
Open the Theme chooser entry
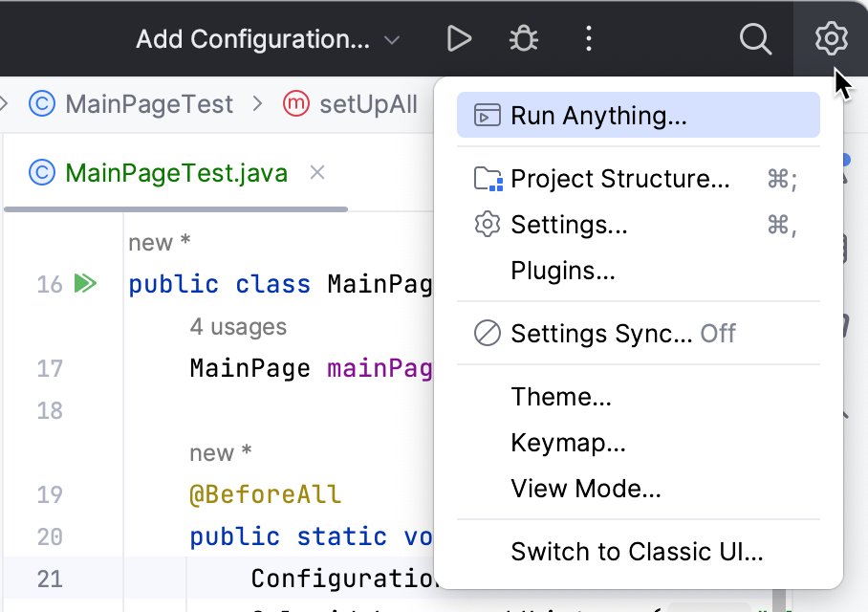[560, 396]
